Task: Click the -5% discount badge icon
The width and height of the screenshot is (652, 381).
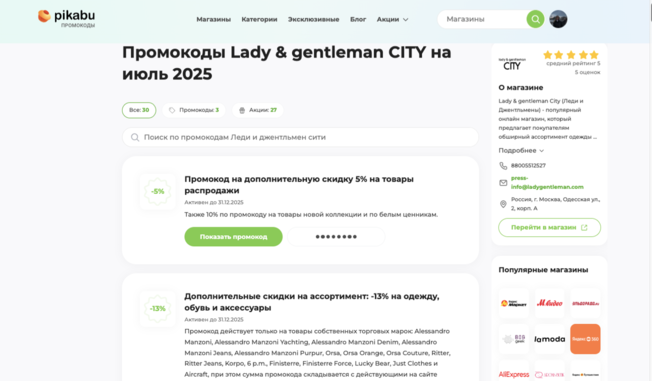Action: (x=158, y=191)
